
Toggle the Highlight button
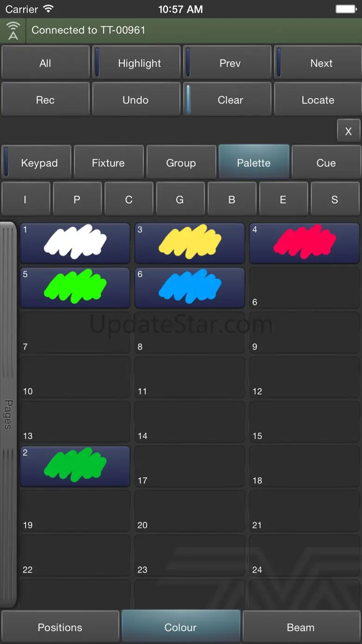coord(136,63)
